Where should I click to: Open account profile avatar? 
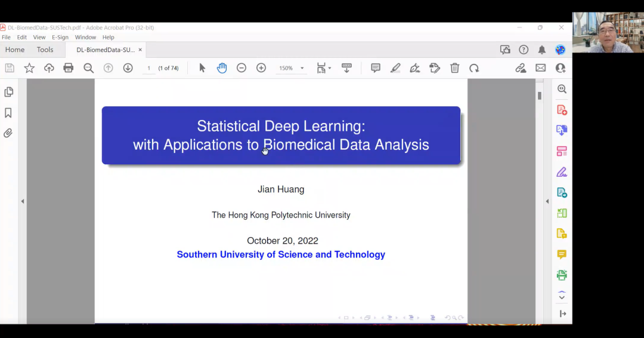pyautogui.click(x=560, y=50)
